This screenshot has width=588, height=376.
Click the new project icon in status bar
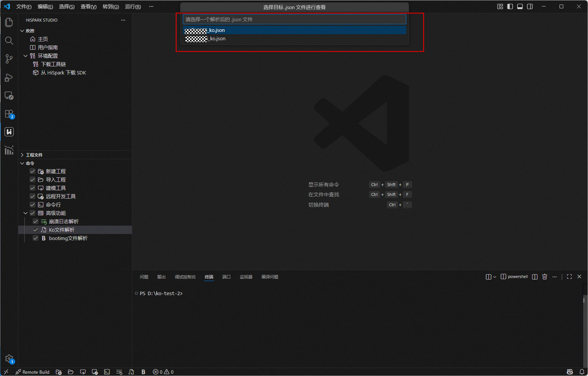[x=59, y=372]
